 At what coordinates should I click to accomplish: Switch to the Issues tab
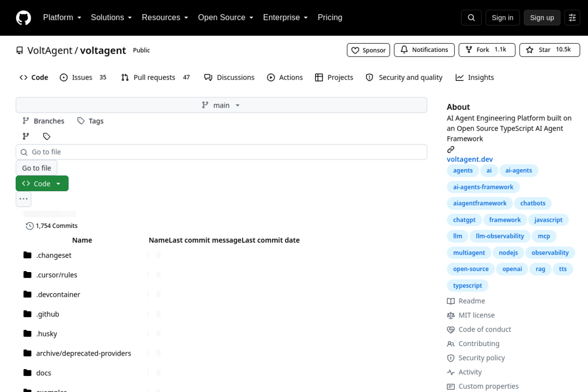[x=84, y=78]
